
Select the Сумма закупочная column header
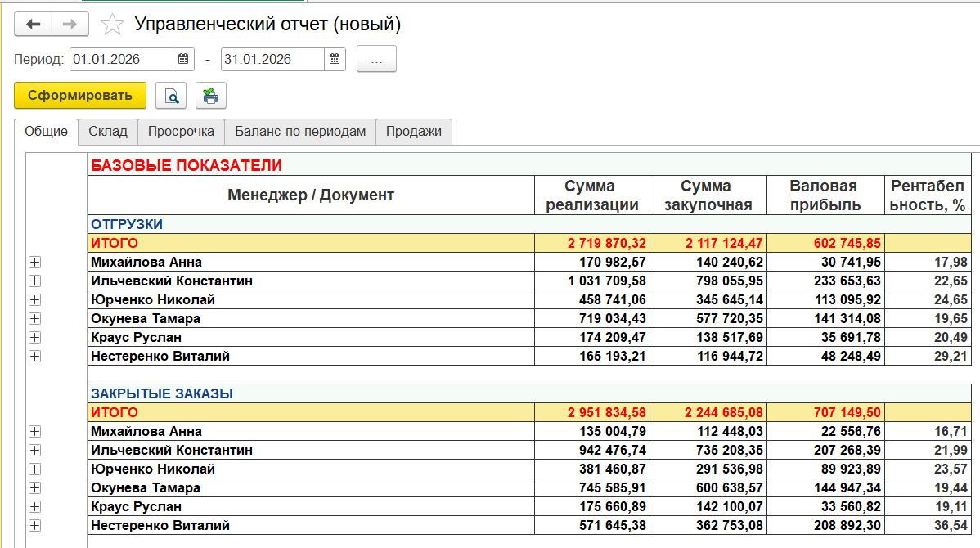708,195
